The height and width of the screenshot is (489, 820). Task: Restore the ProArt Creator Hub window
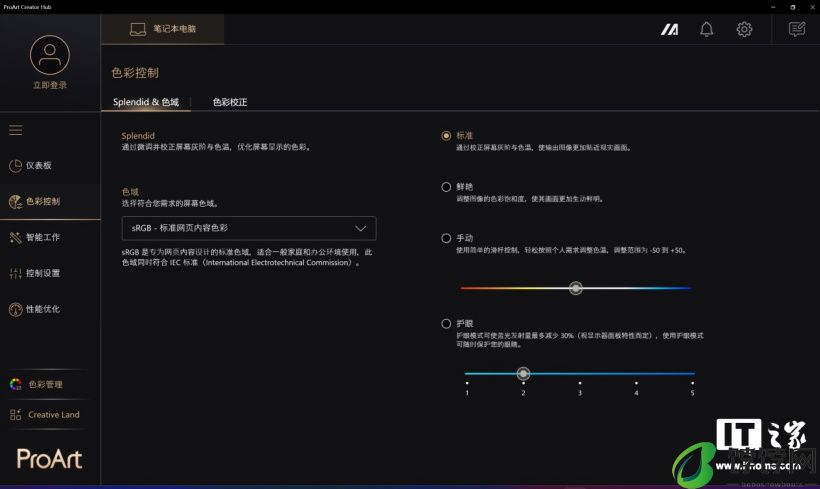pyautogui.click(x=793, y=7)
